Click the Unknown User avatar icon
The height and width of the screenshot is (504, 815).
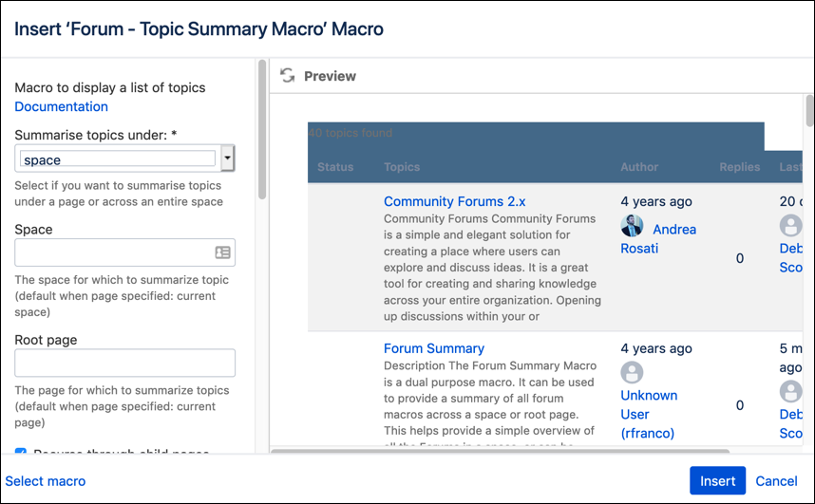click(x=632, y=372)
